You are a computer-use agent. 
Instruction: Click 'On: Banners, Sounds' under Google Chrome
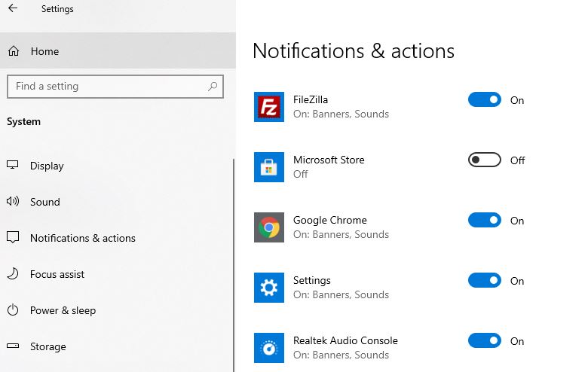click(341, 234)
